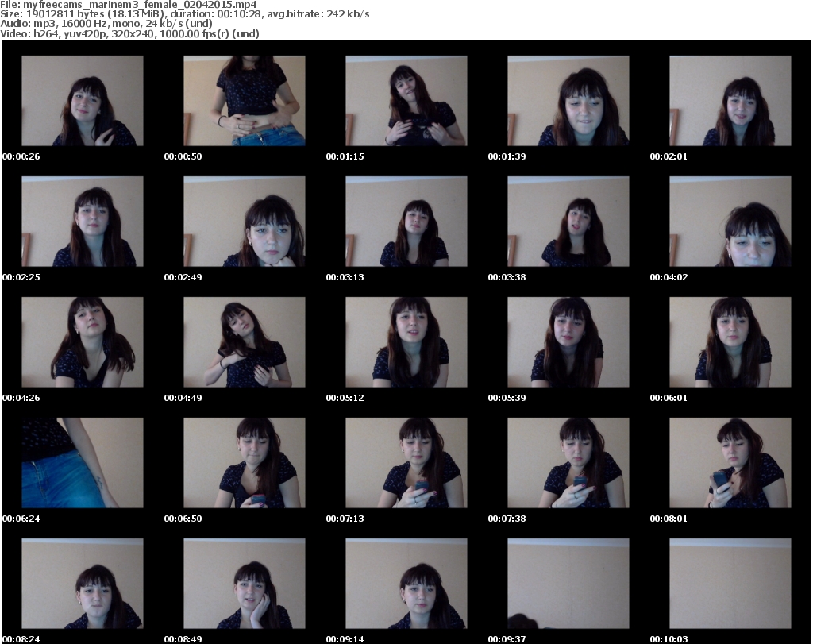Select the thumbnail at 00:05:39

click(x=568, y=342)
